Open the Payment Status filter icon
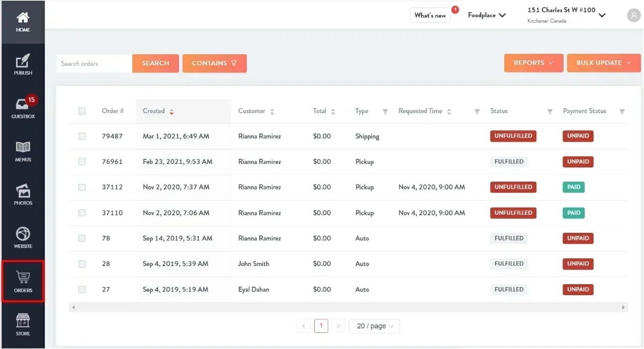The width and height of the screenshot is (644, 349). coord(622,112)
